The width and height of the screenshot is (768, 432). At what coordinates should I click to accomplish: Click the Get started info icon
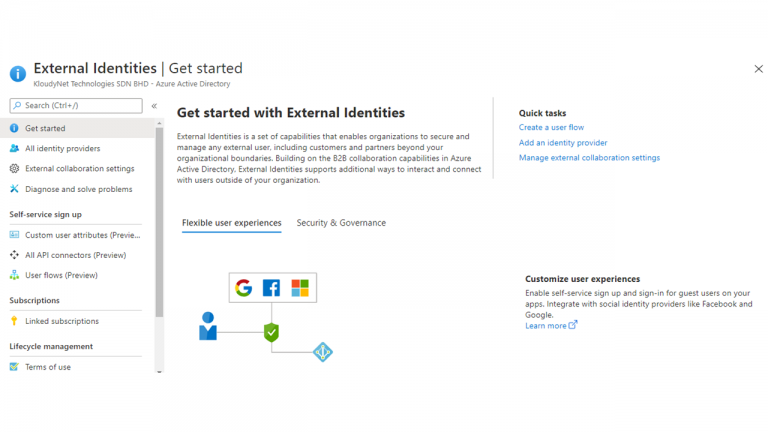tap(14, 128)
